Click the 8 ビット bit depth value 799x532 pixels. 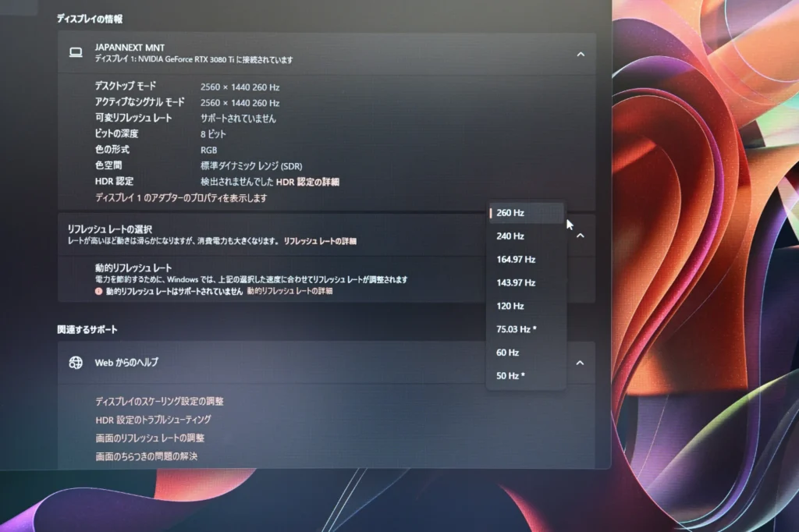[213, 134]
